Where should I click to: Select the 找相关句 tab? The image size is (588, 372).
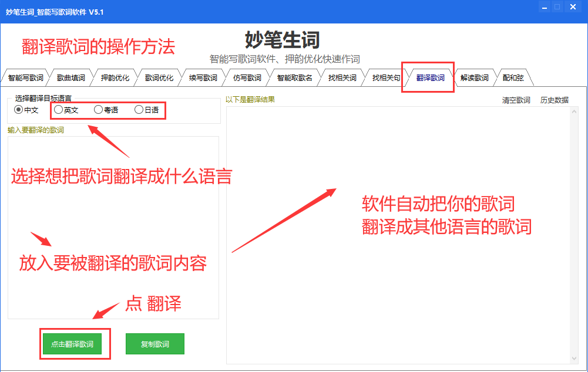point(387,78)
